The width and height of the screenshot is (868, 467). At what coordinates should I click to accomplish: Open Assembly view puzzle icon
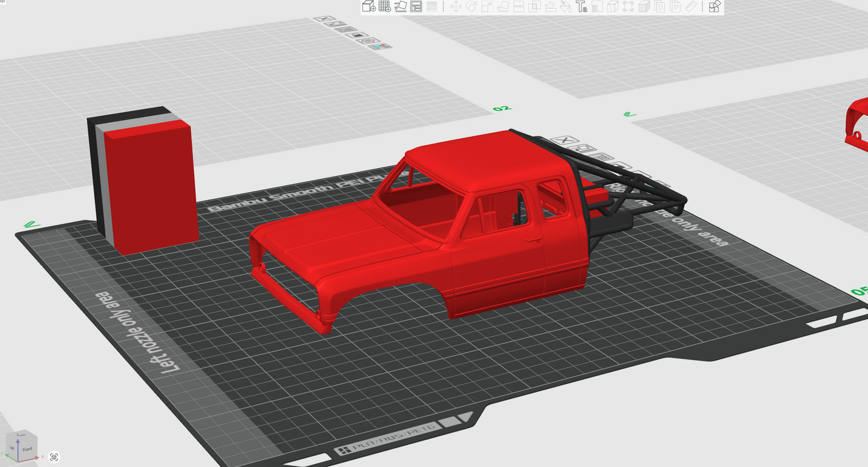tap(714, 7)
